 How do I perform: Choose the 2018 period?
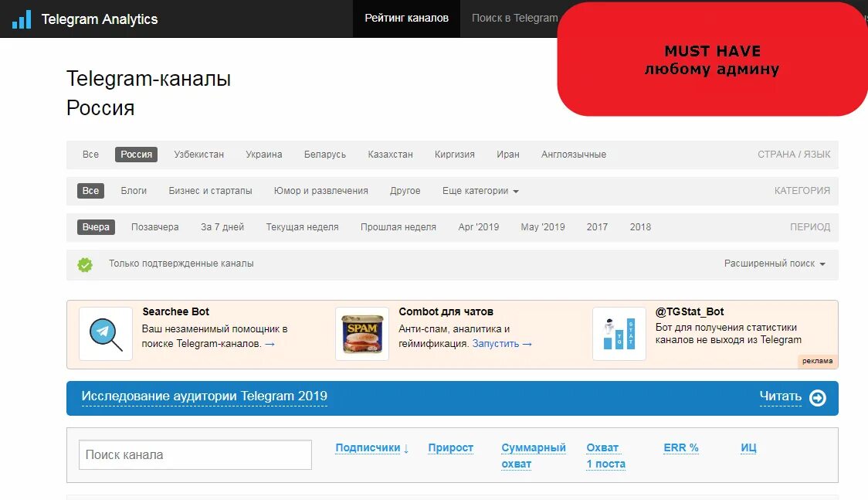tap(640, 227)
